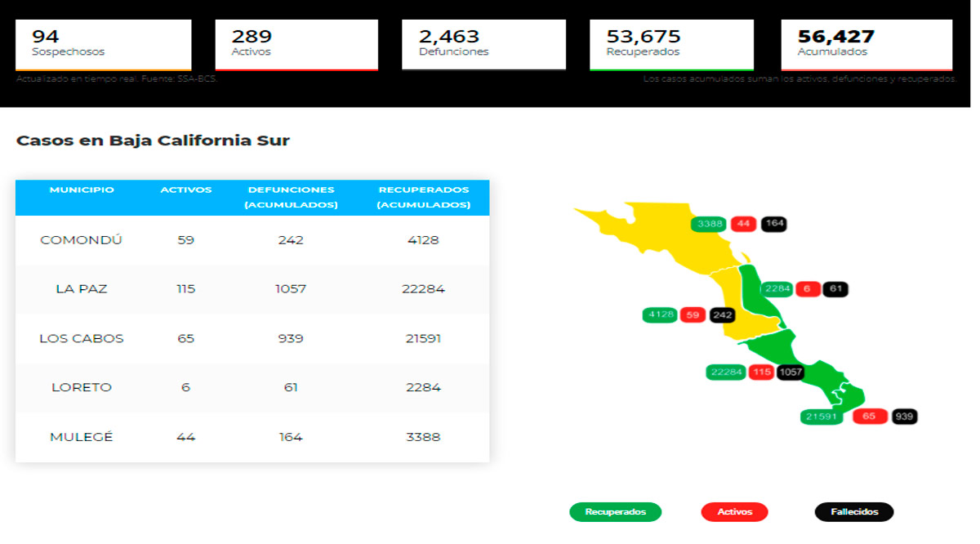980x544 pixels.
Task: Click the 94 Sospechosos stat card
Action: tap(104, 45)
